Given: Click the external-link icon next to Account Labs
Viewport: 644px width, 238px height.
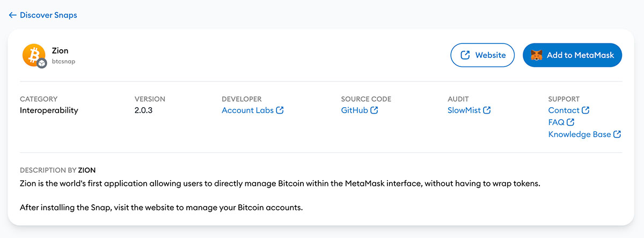Looking at the screenshot, I should (280, 110).
